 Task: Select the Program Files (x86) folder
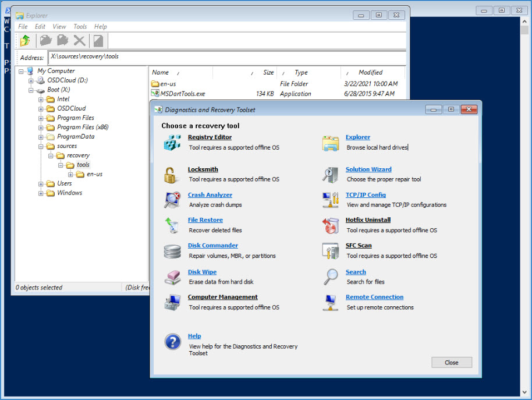click(x=83, y=128)
